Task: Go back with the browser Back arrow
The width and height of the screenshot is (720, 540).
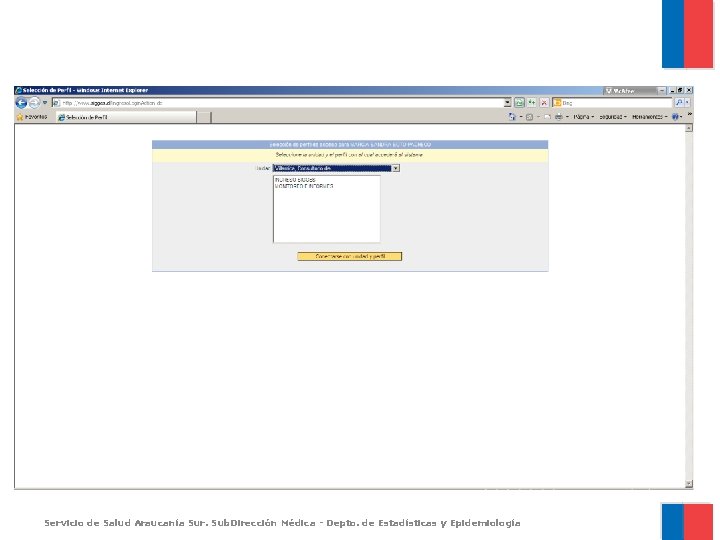Action: (21, 103)
